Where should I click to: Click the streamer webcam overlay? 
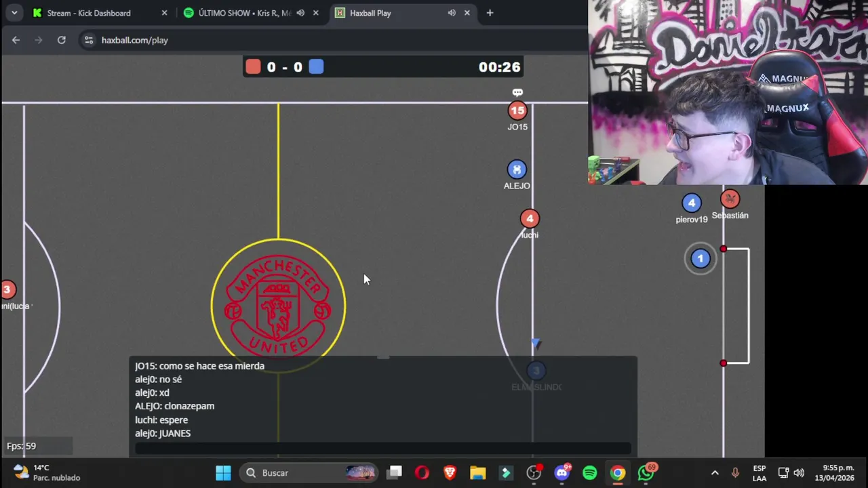728,92
